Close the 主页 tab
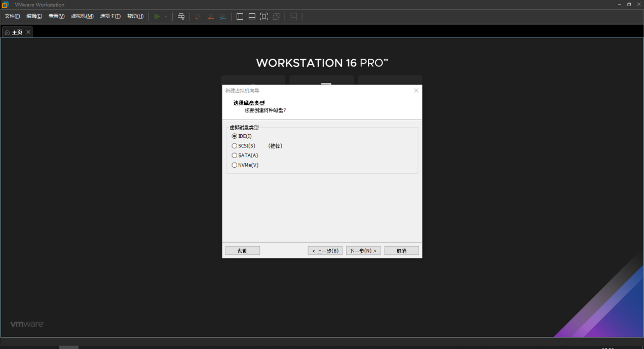 (28, 32)
